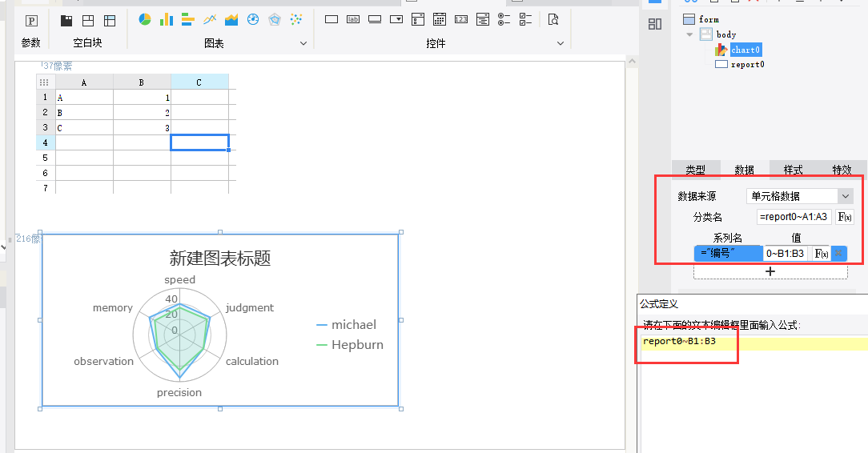
Task: Open the widget library sidebar icon
Action: pos(655,24)
